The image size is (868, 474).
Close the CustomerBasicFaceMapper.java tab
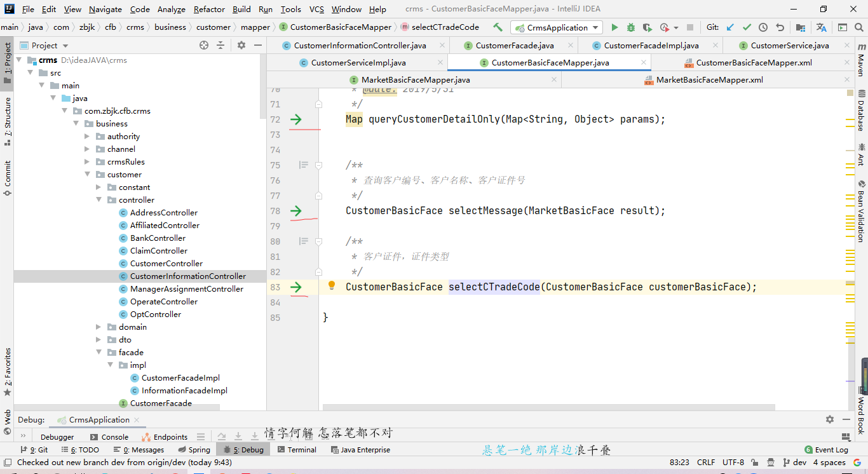point(644,63)
